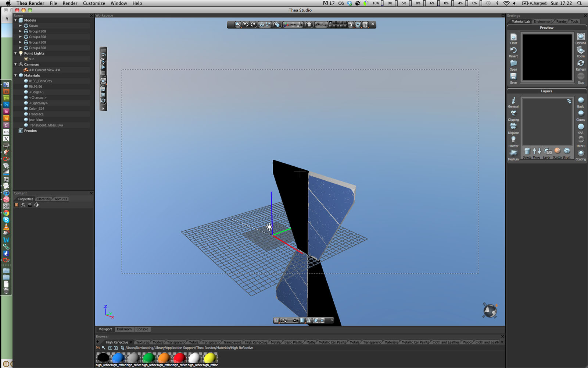Open the browser tabs overflow dropdown arrow
This screenshot has height=368, width=588.
pyautogui.click(x=502, y=342)
